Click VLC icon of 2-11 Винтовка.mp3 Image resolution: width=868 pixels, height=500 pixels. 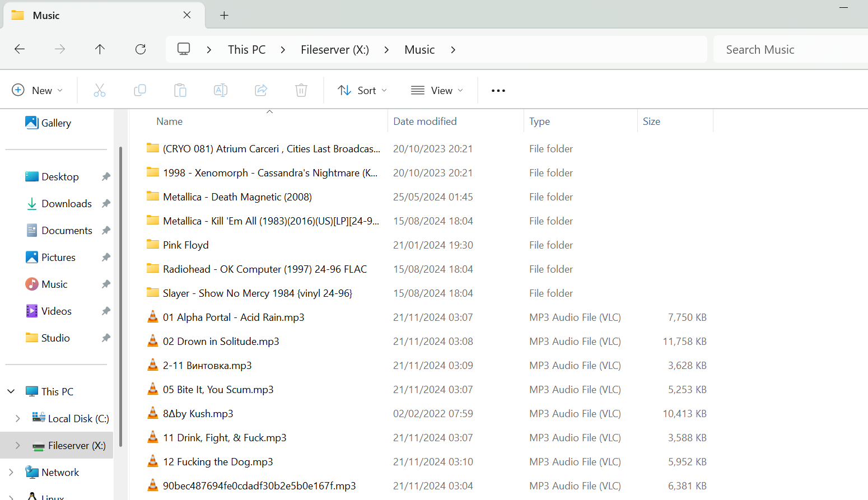(152, 365)
